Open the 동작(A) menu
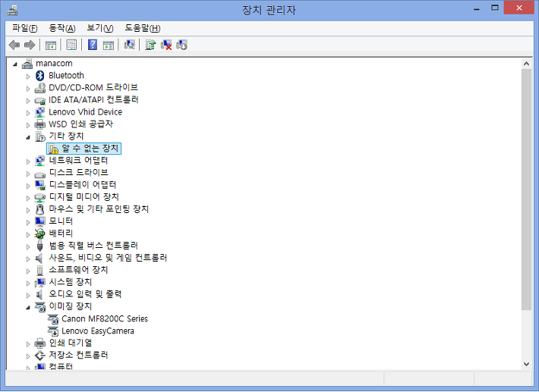Viewport: 539px width, 392px height. (x=62, y=28)
